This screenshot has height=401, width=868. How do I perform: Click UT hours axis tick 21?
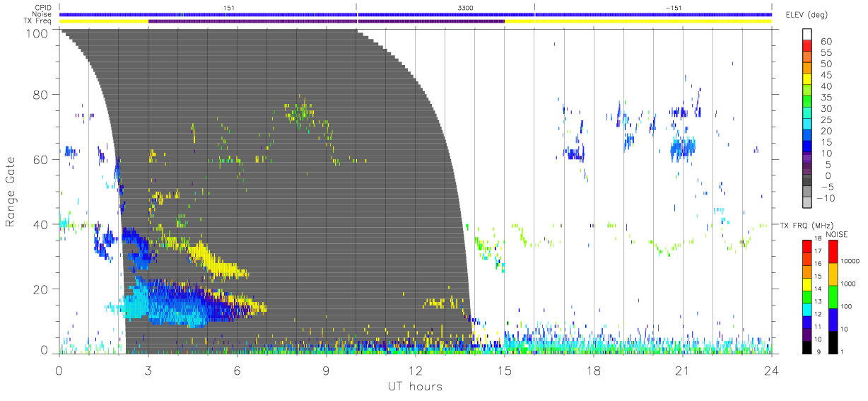click(x=682, y=370)
